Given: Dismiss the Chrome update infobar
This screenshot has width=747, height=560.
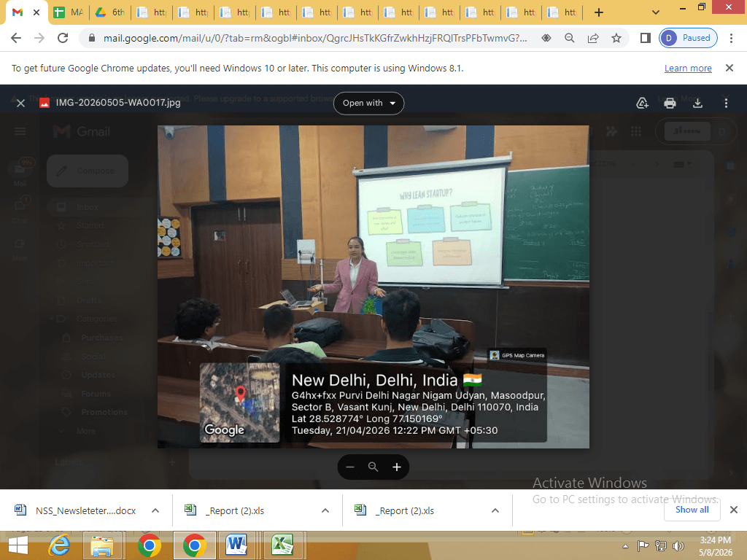Looking at the screenshot, I should point(729,68).
